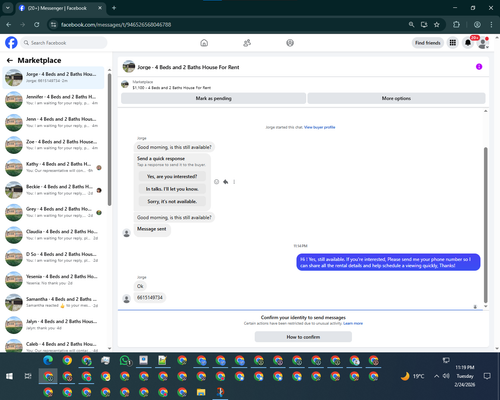The height and width of the screenshot is (400, 500).
Task: Open the D So conversation
Action: pos(53,257)
